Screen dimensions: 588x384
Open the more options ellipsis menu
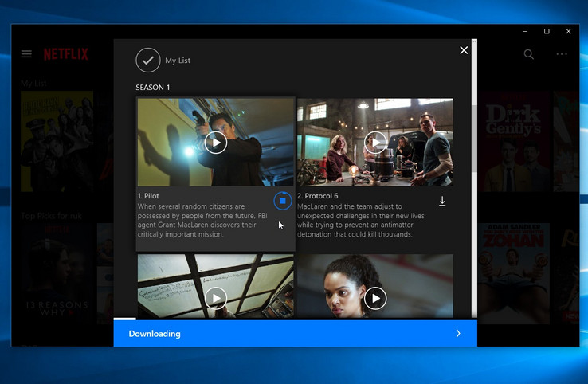click(x=562, y=54)
